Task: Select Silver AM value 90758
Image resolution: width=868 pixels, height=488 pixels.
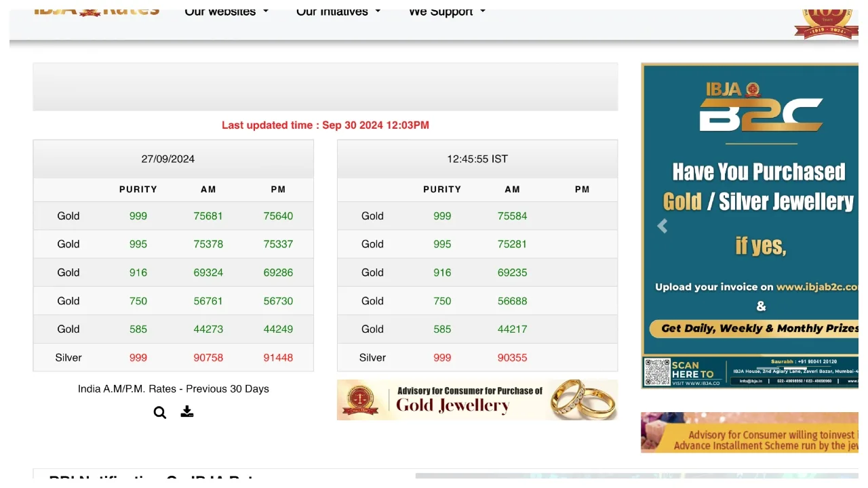Action: pyautogui.click(x=208, y=358)
